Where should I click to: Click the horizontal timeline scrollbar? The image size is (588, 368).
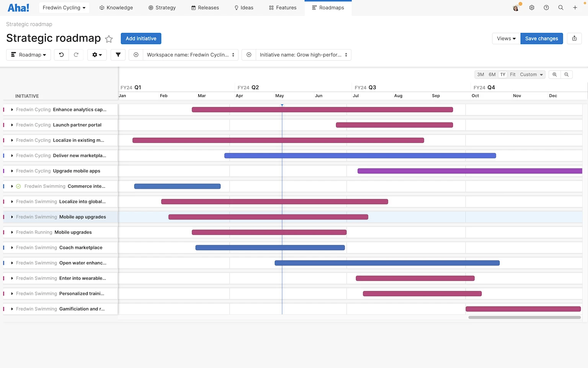[x=524, y=317]
